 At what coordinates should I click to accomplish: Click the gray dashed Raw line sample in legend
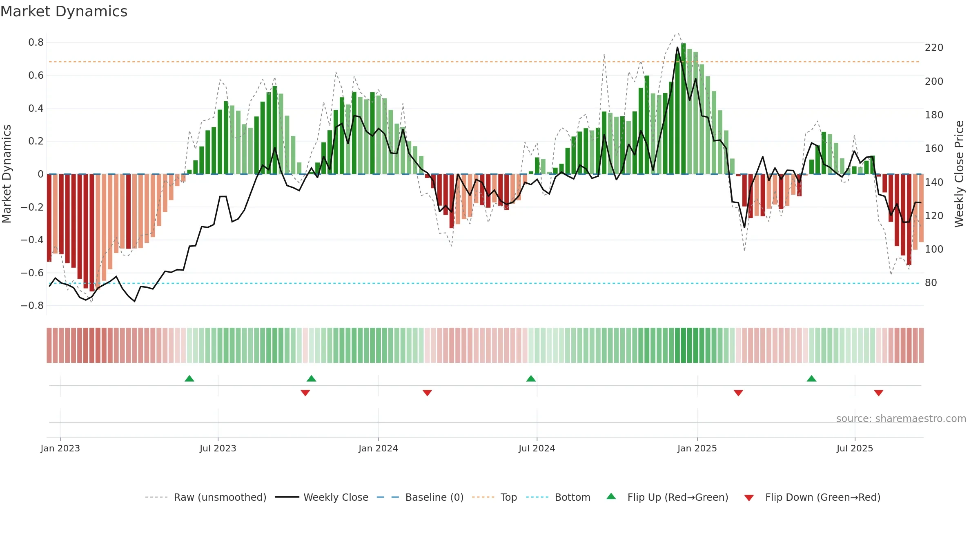156,497
